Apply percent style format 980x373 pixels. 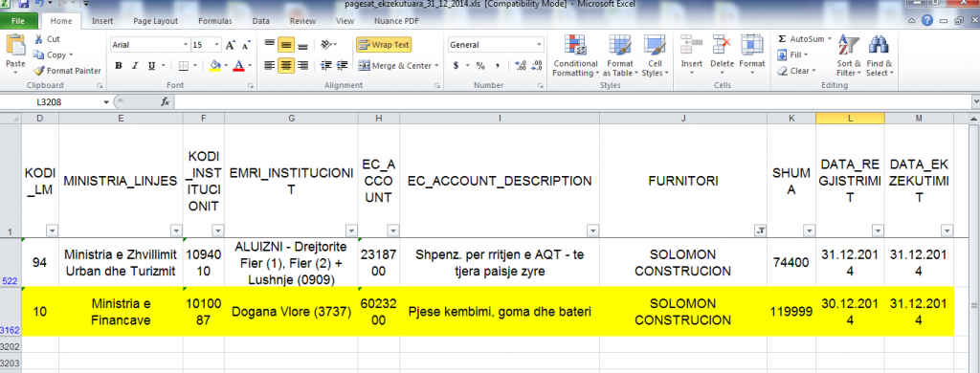[x=480, y=66]
